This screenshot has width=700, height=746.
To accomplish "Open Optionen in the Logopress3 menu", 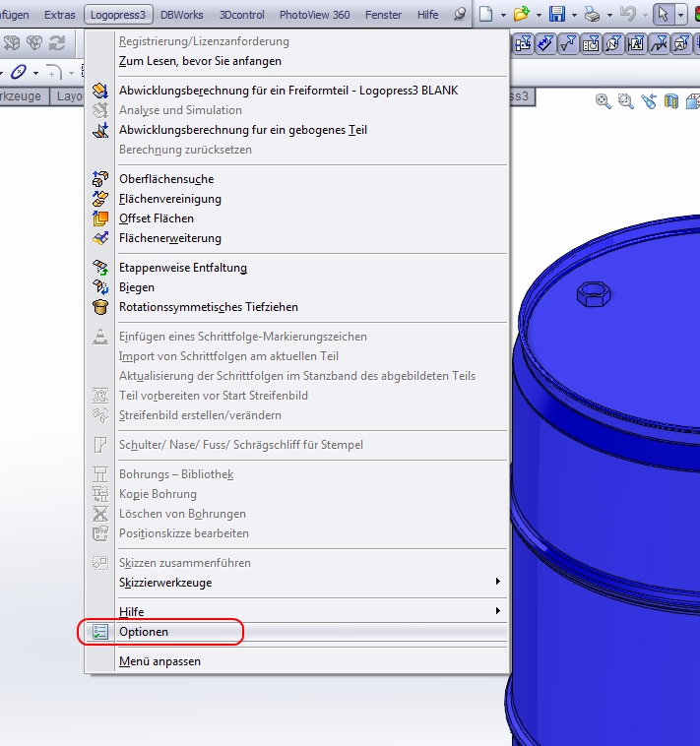I will click(295, 632).
